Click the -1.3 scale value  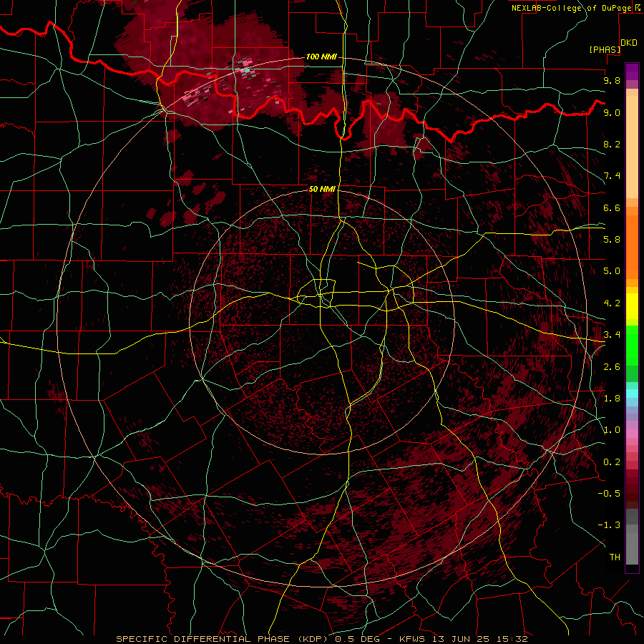pos(609,525)
